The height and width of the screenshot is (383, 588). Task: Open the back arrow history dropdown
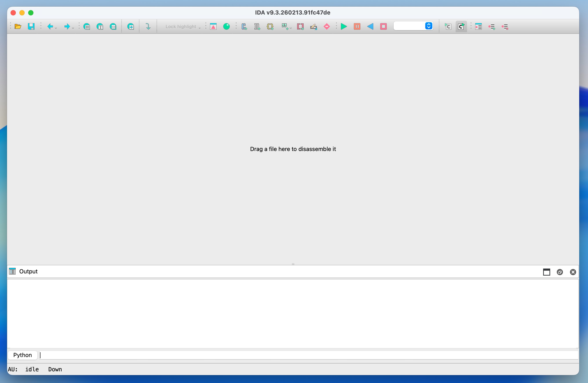click(56, 28)
